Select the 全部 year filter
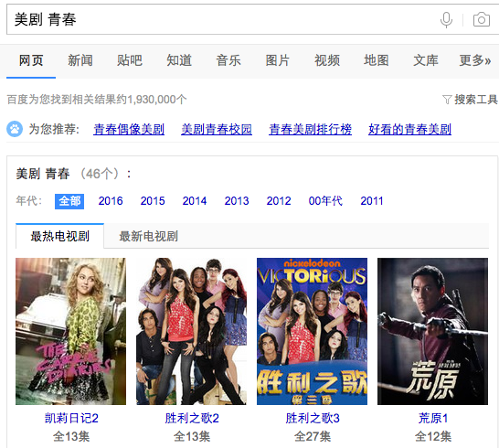Viewport: 499px width, 448px height. (x=69, y=201)
